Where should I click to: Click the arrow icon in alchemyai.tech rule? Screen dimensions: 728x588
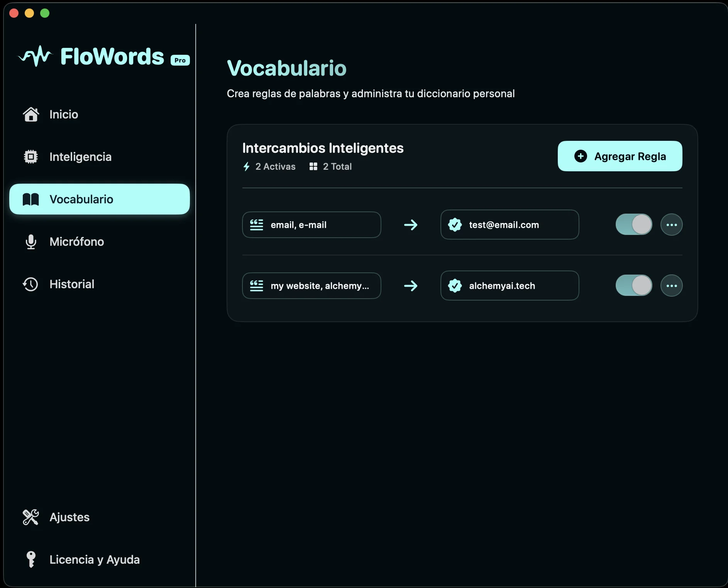pyautogui.click(x=411, y=286)
